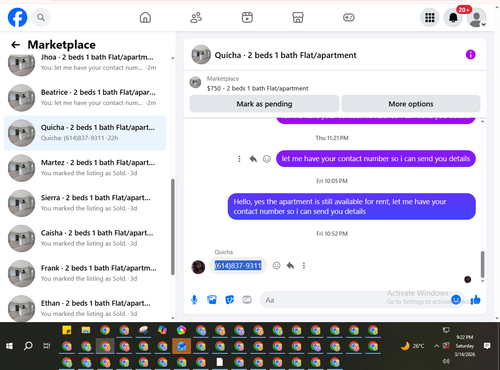The height and width of the screenshot is (370, 500).
Task: Click the voice clip microphone icon
Action: click(194, 300)
